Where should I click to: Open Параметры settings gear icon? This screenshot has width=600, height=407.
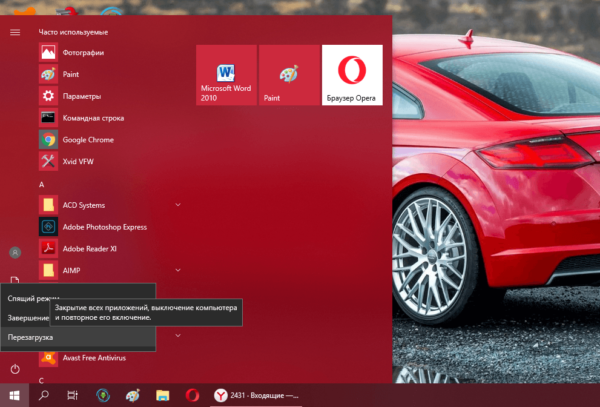tap(48, 96)
